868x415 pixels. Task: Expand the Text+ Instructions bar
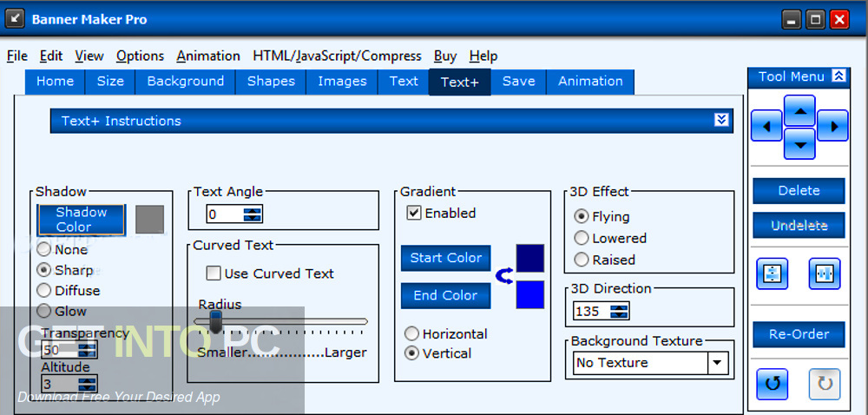(721, 120)
